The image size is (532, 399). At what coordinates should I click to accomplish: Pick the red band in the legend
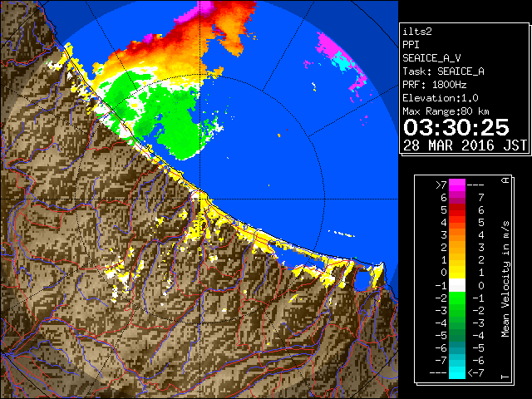tap(457, 210)
